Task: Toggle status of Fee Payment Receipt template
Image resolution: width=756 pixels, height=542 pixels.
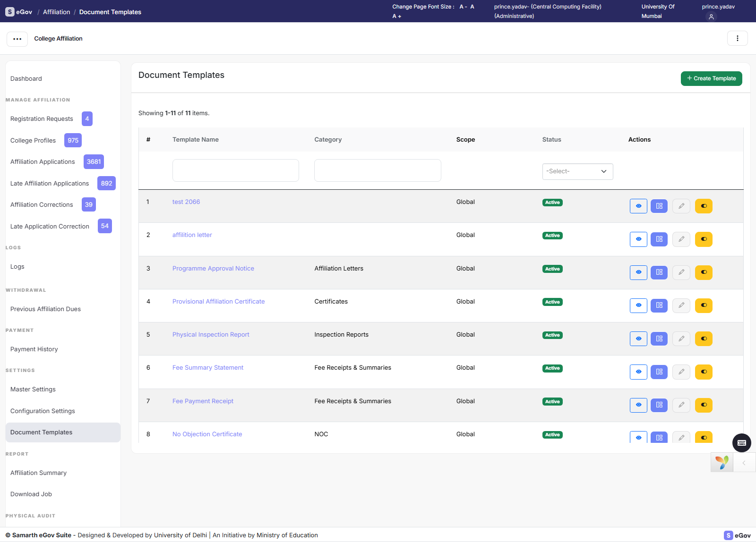Action: point(704,405)
